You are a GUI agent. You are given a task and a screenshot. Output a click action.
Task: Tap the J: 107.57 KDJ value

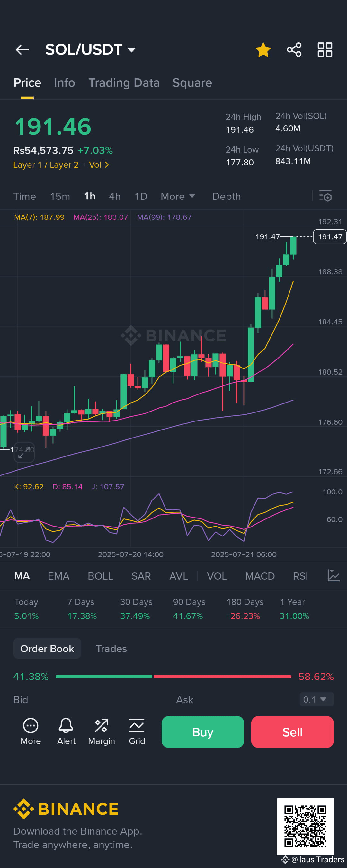108,487
